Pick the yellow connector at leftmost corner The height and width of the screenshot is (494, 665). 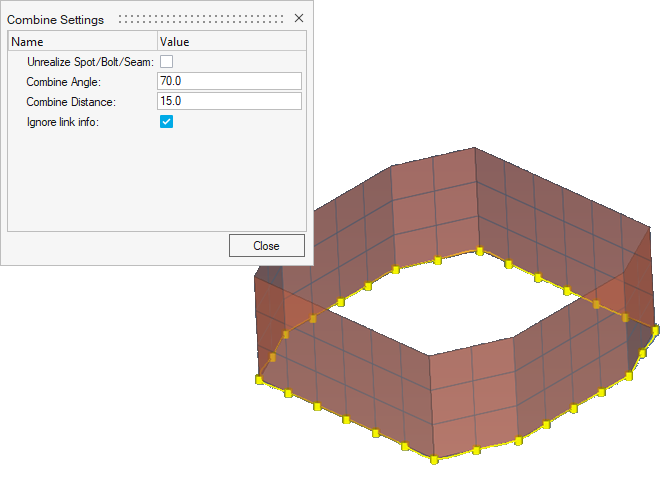260,379
